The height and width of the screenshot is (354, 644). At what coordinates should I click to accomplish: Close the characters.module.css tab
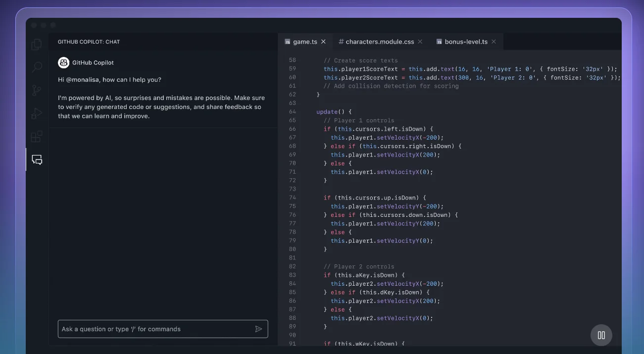420,42
